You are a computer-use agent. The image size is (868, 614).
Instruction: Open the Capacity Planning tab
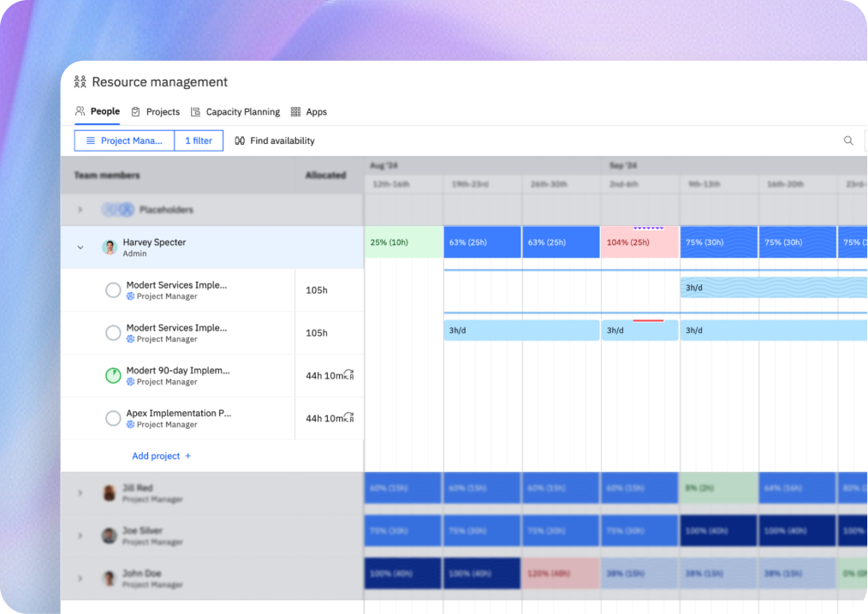point(235,112)
